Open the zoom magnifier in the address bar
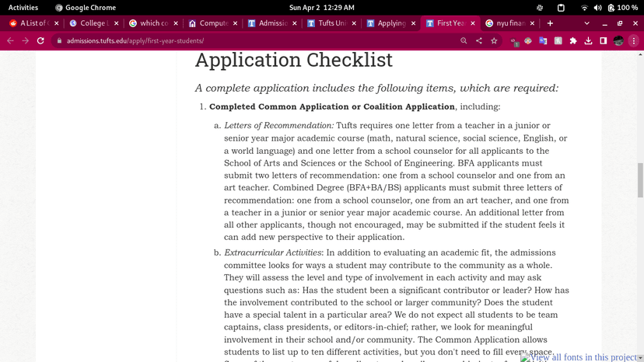 tap(464, 40)
